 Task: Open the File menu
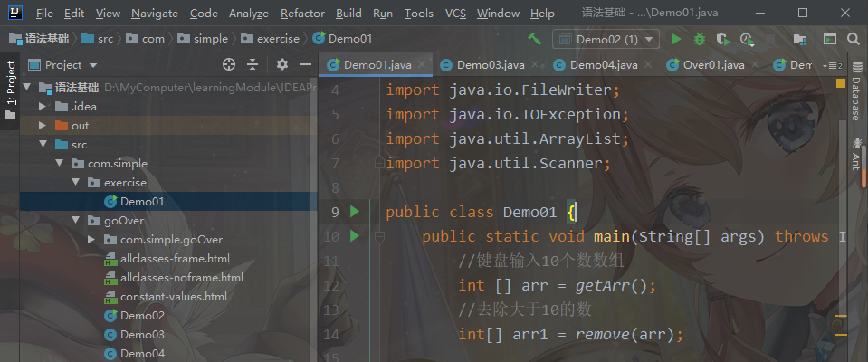[x=44, y=14]
